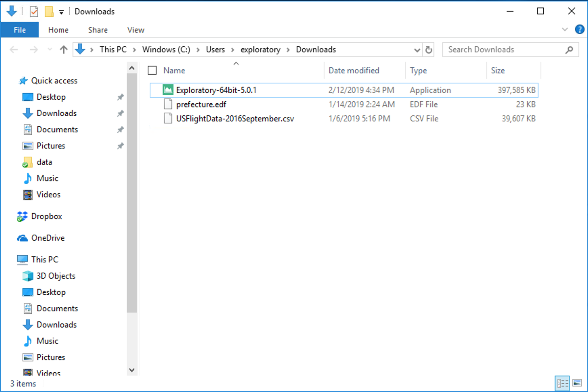Click navigation pane scrollbar up arrow

pyautogui.click(x=132, y=68)
